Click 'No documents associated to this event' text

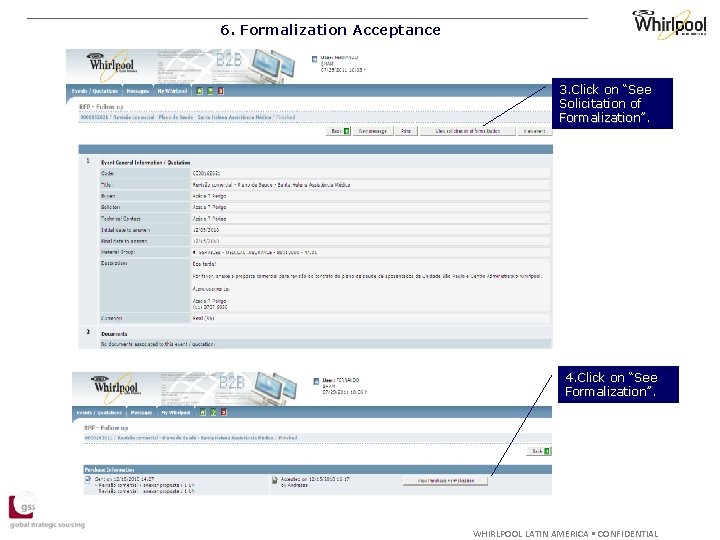(158, 344)
